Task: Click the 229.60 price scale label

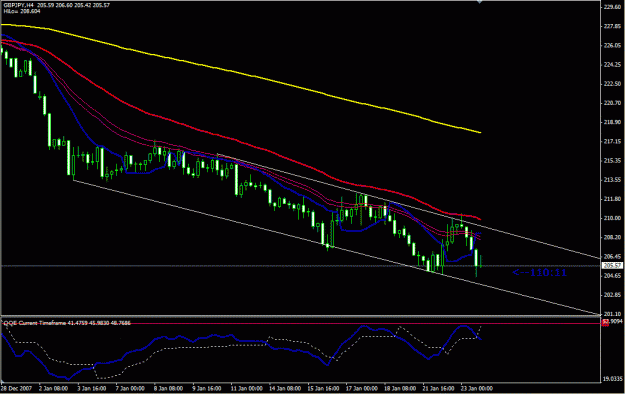Action: pos(612,7)
